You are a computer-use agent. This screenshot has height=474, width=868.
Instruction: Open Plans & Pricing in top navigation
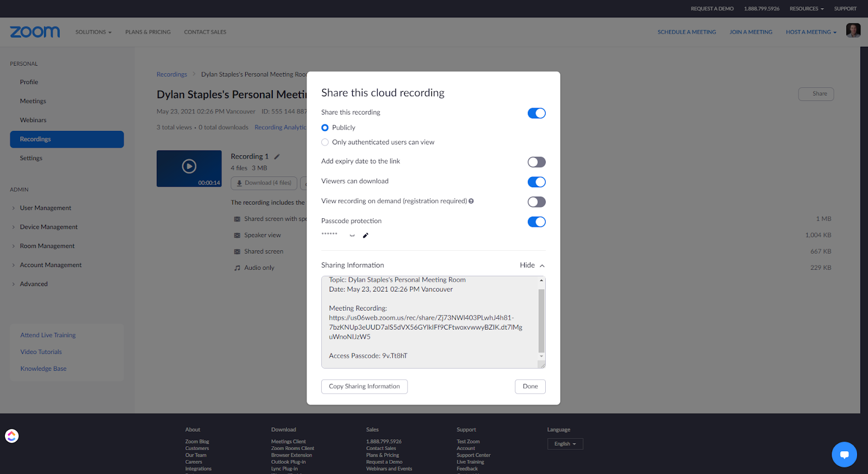click(x=148, y=32)
